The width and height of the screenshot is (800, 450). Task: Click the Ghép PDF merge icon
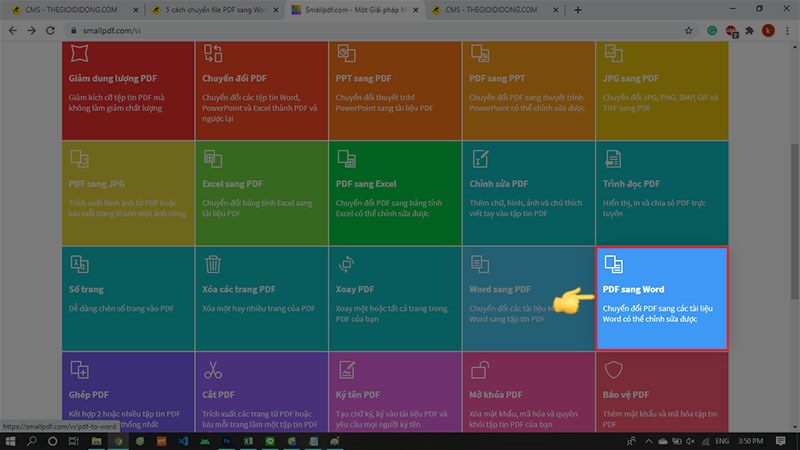pos(80,370)
